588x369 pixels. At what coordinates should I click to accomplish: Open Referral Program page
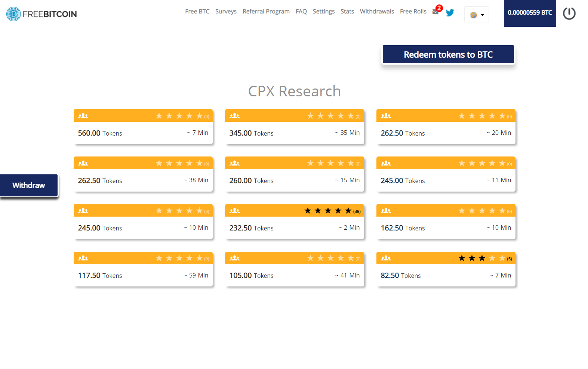[266, 12]
